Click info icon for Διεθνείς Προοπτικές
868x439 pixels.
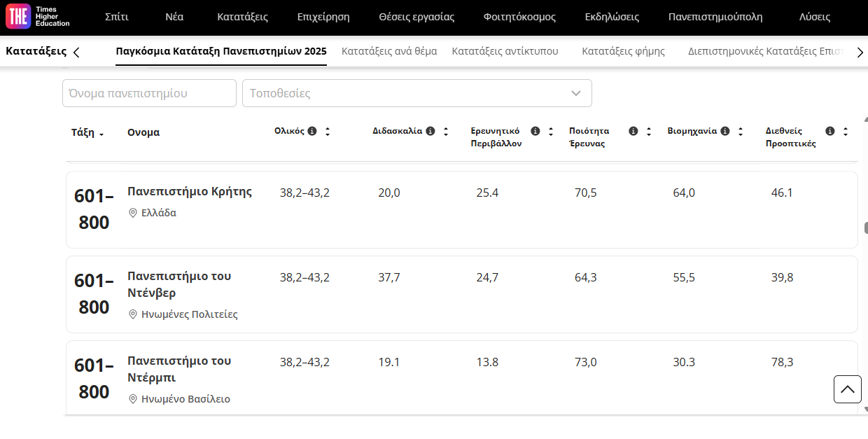click(830, 131)
